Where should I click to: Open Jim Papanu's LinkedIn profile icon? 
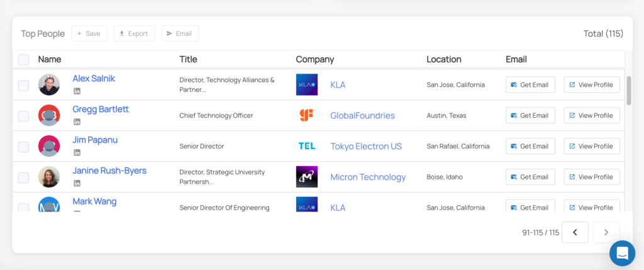click(x=77, y=152)
